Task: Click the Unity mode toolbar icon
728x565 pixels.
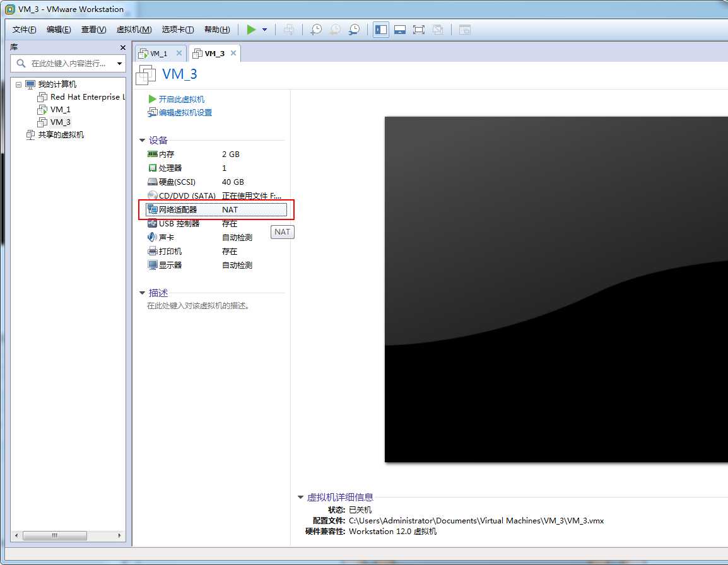Action: point(437,30)
